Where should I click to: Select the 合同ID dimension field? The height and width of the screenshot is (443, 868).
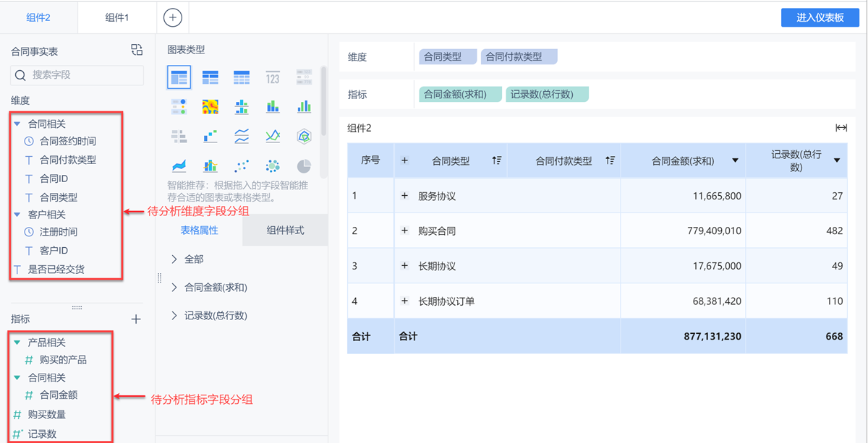coord(54,179)
